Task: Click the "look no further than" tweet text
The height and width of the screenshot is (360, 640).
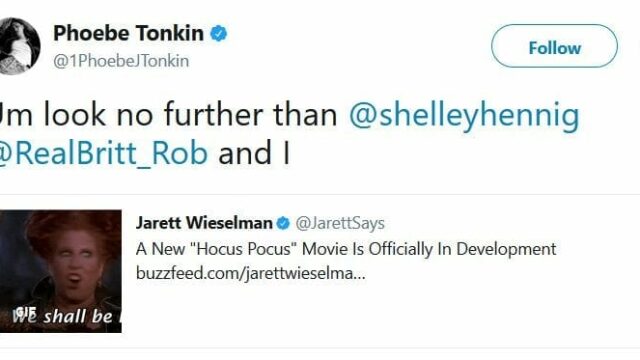Action: click(x=190, y=115)
